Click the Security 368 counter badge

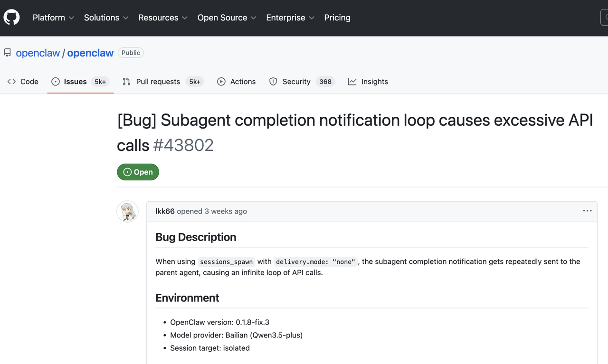tap(325, 82)
